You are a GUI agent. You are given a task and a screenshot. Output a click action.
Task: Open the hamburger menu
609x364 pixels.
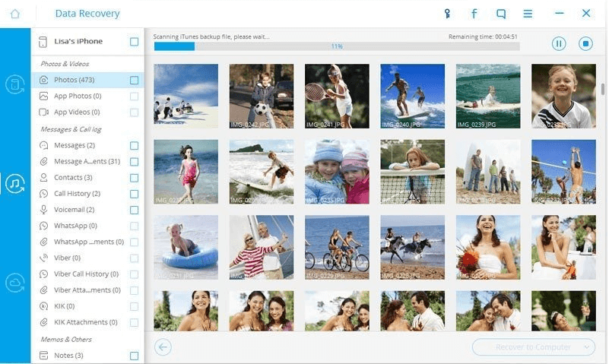[x=528, y=14]
